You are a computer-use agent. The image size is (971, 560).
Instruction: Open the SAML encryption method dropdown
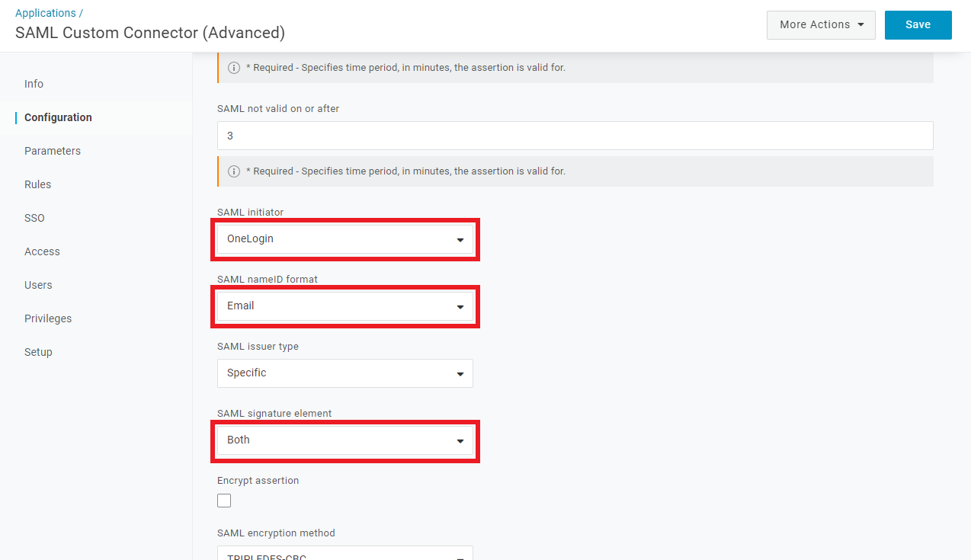(344, 554)
